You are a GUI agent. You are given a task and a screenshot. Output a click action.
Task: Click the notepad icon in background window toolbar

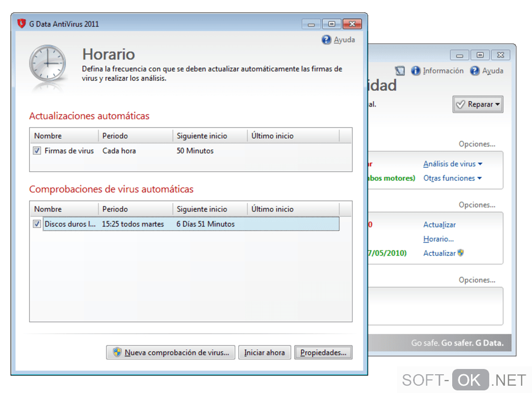click(x=400, y=70)
